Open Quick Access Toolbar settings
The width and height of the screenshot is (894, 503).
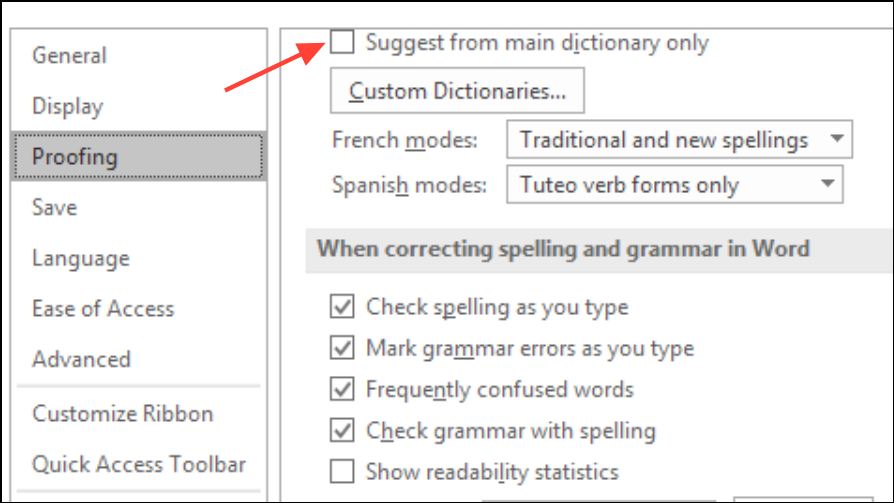pyautogui.click(x=139, y=464)
